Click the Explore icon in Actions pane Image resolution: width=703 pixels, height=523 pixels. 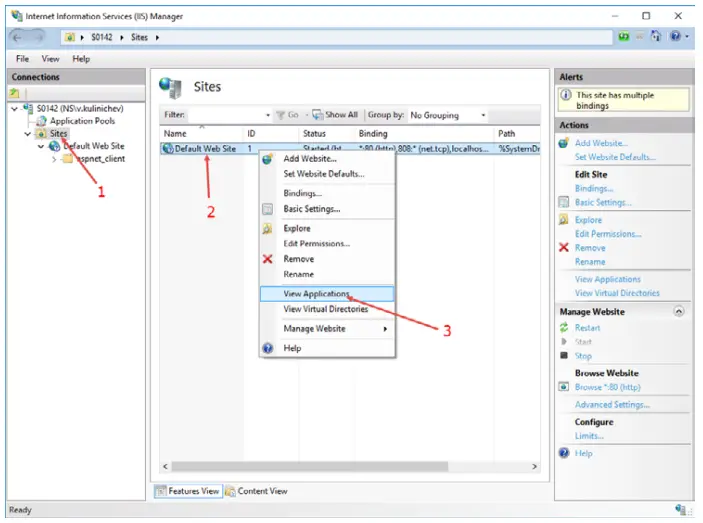[564, 220]
